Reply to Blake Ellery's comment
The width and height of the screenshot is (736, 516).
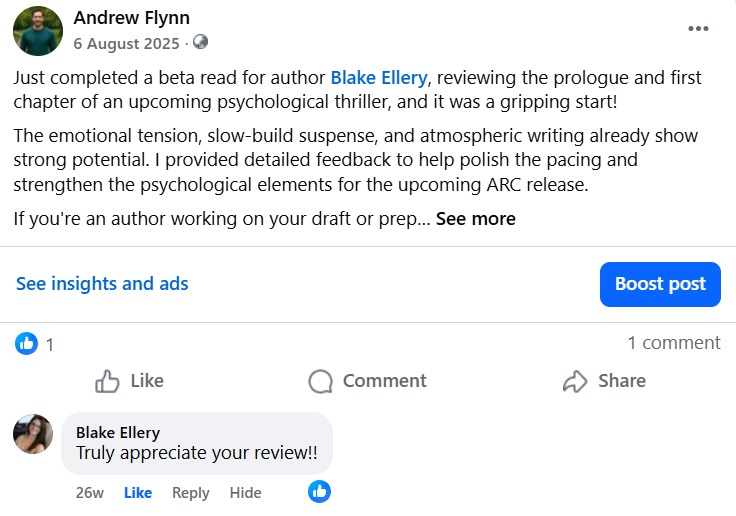190,493
